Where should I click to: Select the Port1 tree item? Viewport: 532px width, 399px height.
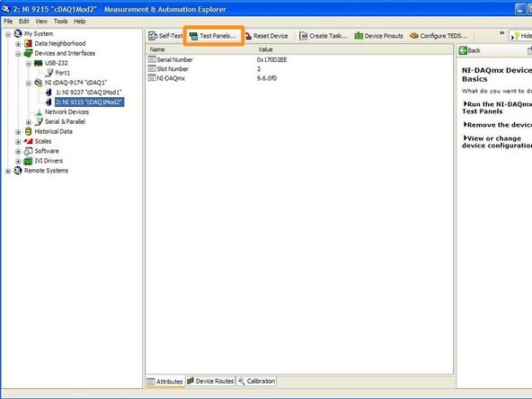click(62, 73)
